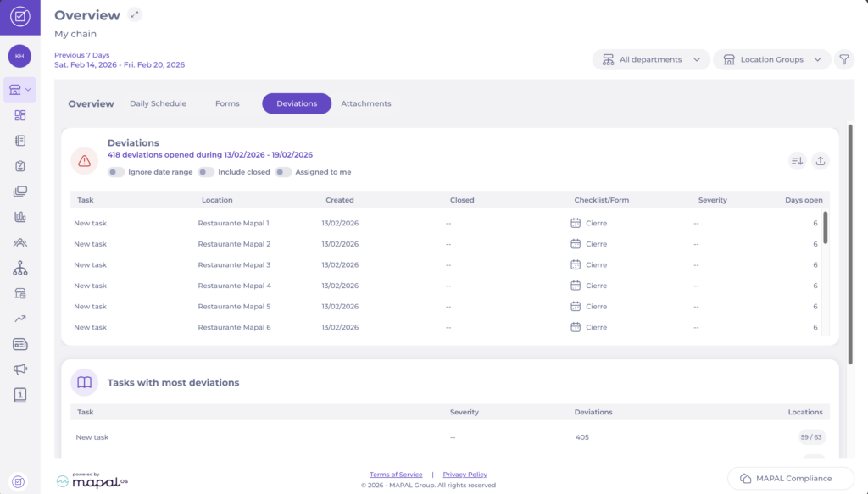
Task: Click the expand arrows next to Overview
Action: tap(135, 15)
